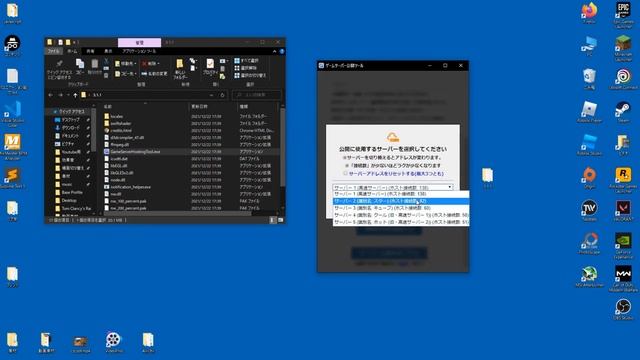Choose Server 1 high-speed server option
This screenshot has width=640, height=360.
(401, 194)
